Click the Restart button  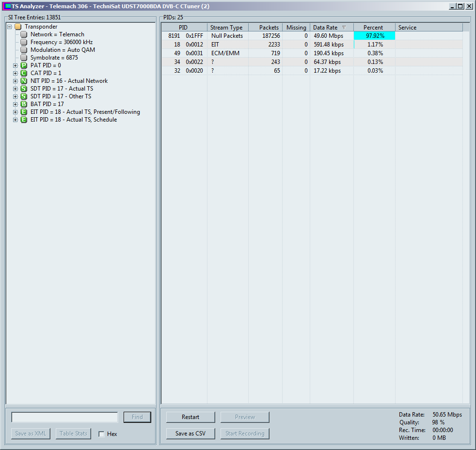190,417
